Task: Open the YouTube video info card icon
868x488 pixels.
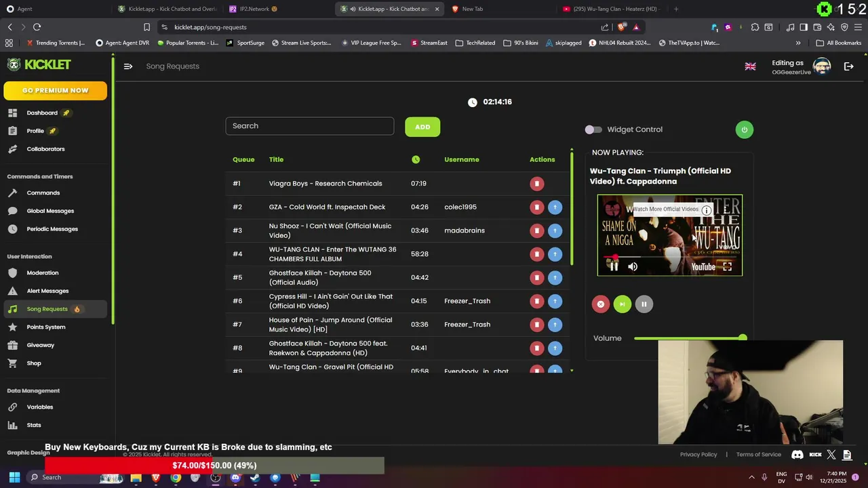Action: (706, 210)
